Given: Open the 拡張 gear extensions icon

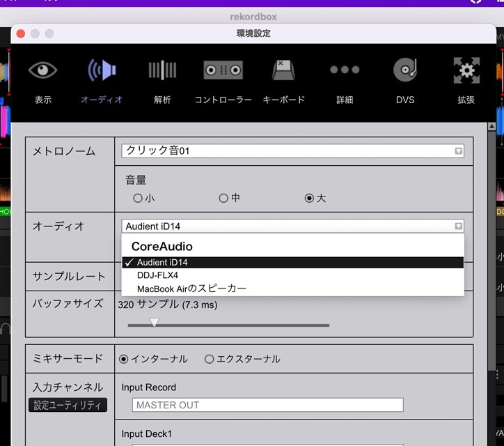Looking at the screenshot, I should tap(466, 70).
